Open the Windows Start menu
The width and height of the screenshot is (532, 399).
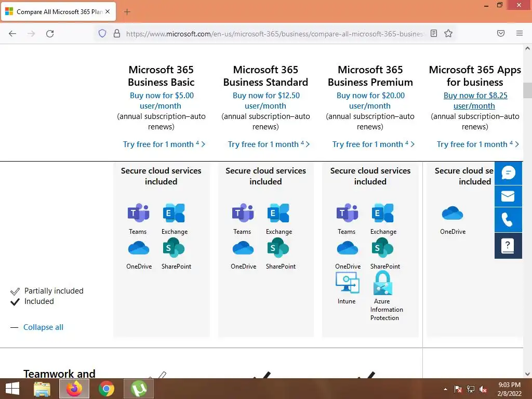pyautogui.click(x=12, y=389)
